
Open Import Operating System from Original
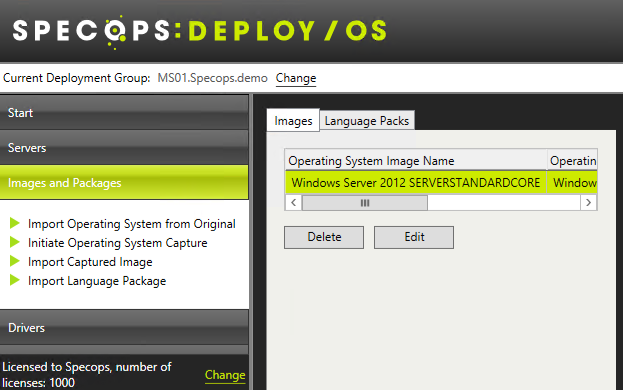(132, 224)
